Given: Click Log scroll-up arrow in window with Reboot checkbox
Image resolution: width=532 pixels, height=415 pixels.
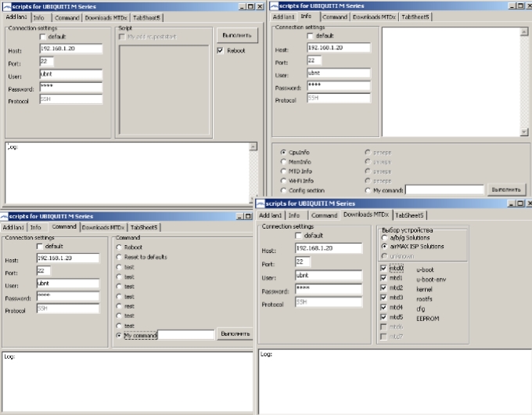Looking at the screenshot, I should coord(253,146).
